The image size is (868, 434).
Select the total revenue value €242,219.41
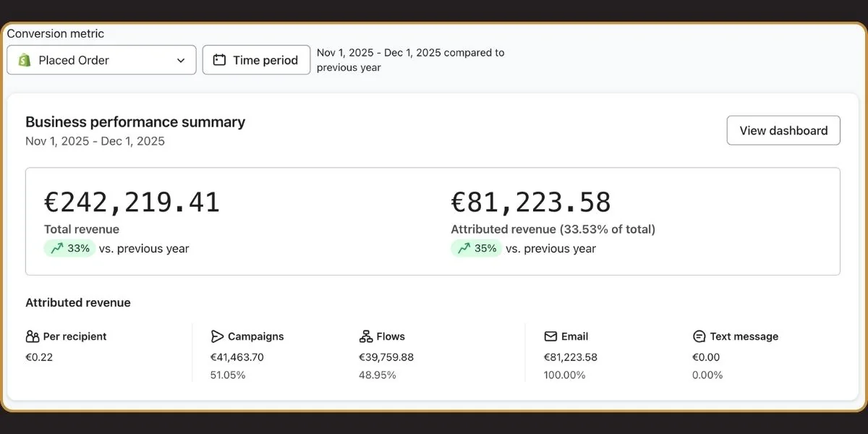pyautogui.click(x=132, y=203)
